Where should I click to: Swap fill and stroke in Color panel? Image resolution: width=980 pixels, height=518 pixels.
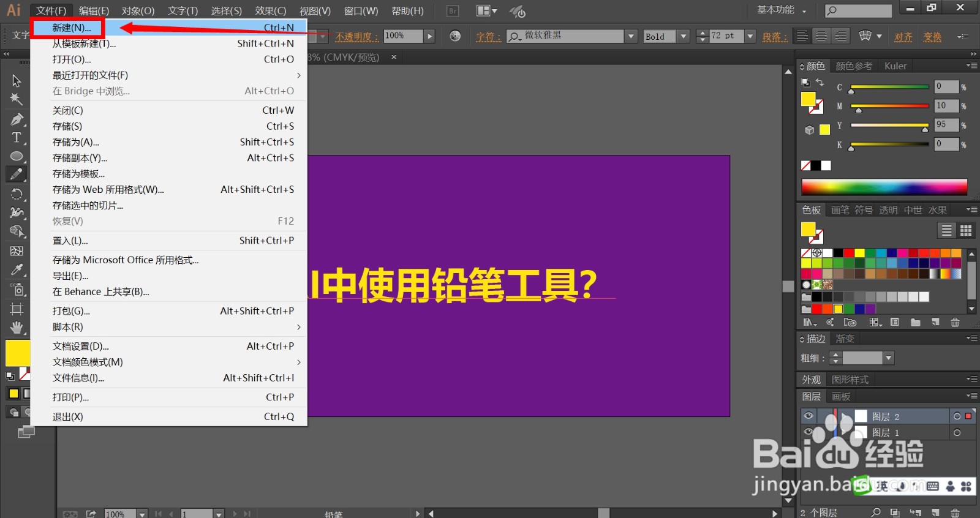820,81
